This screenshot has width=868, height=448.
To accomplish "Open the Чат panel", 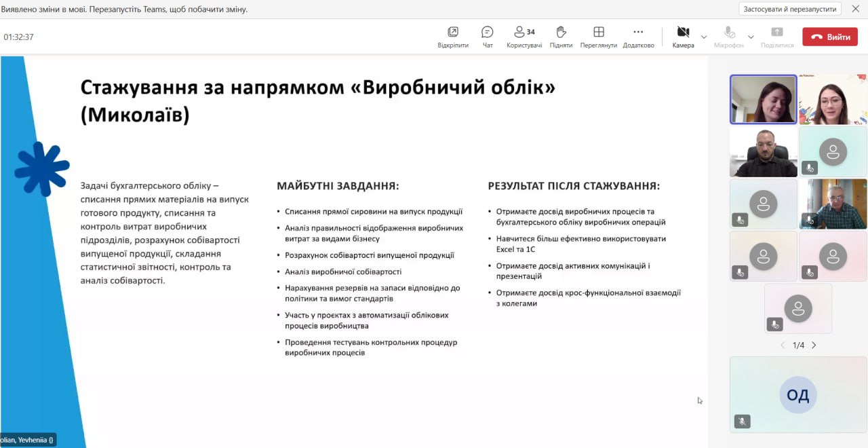I will point(487,37).
